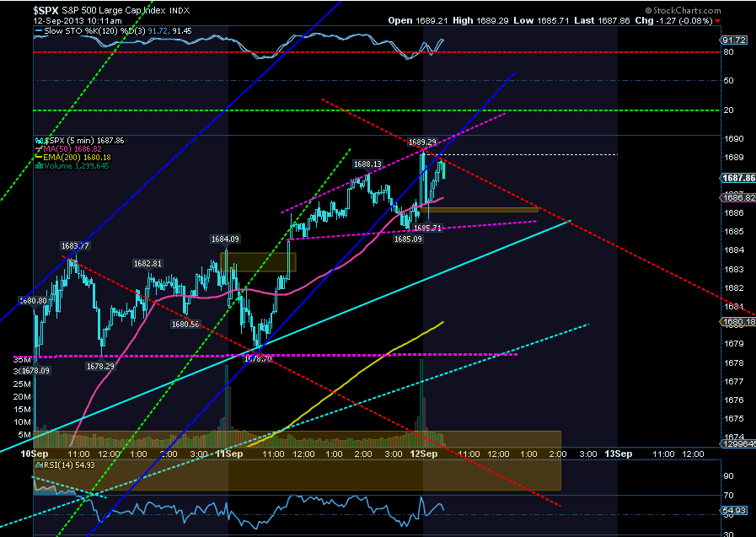Click the 20 level on stochastic axis
This screenshot has height=537, width=756.
pos(729,110)
